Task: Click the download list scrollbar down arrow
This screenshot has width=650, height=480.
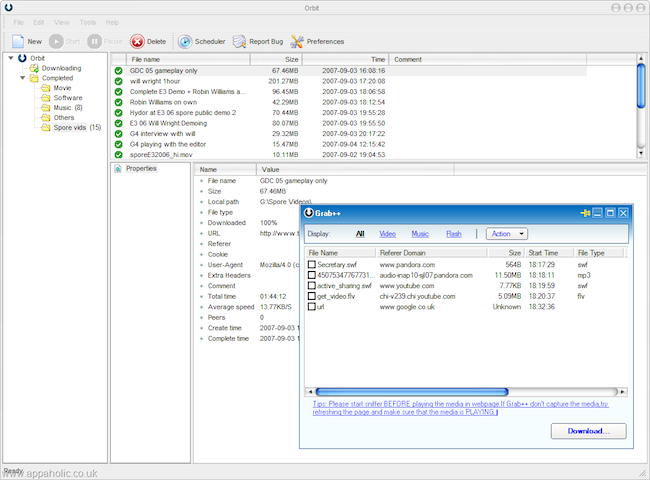Action: click(641, 153)
